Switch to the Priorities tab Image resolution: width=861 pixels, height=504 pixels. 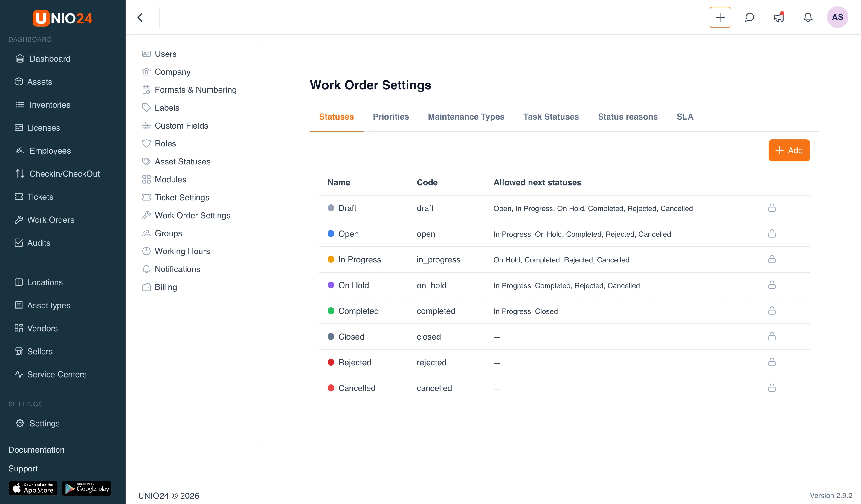point(391,117)
